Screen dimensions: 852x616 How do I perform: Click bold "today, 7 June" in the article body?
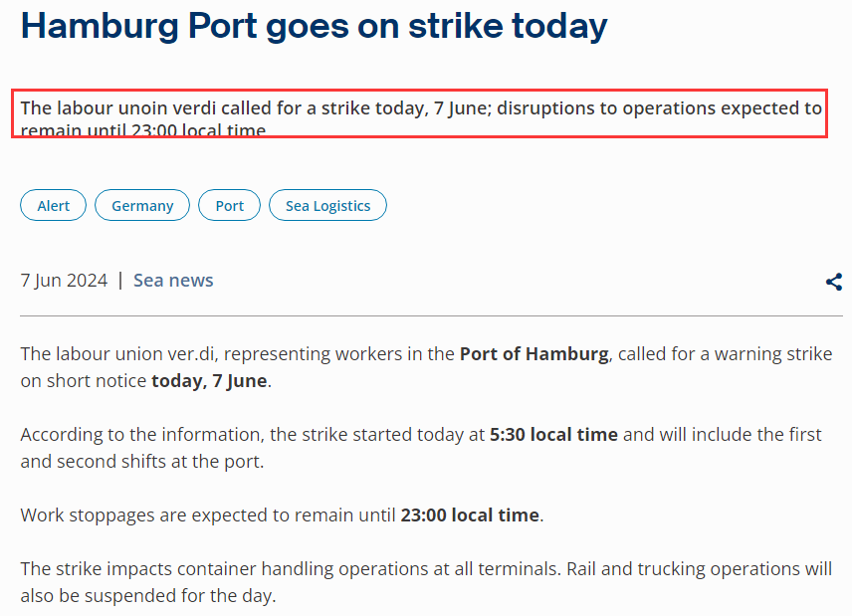(x=209, y=381)
